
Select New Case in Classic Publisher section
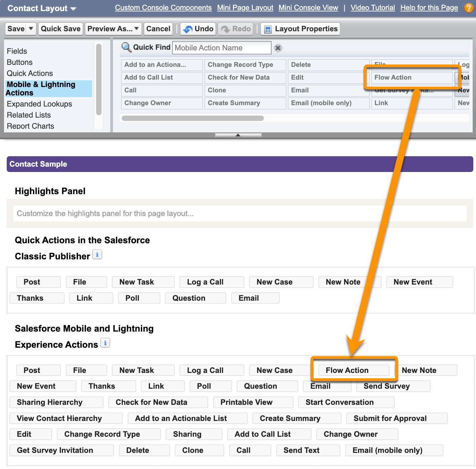click(281, 282)
